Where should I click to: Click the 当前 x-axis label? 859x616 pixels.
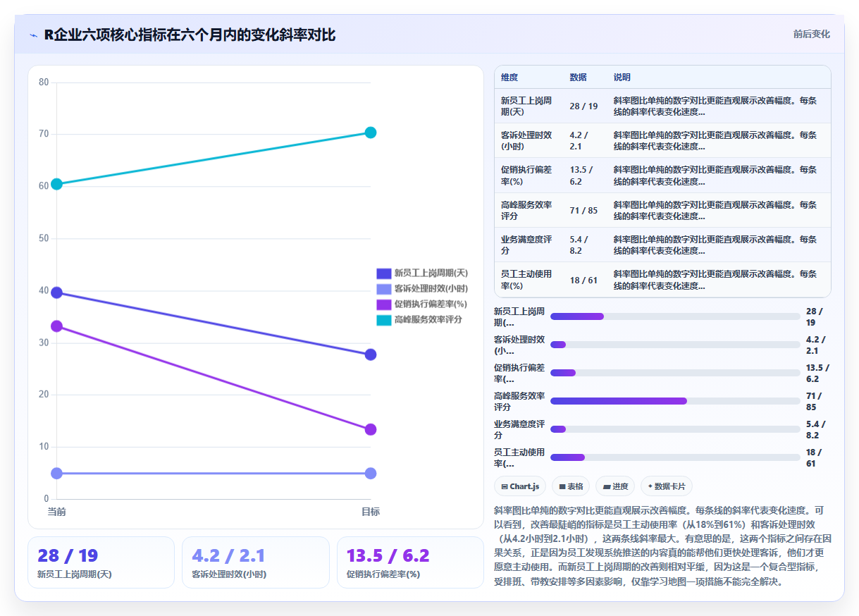(x=57, y=512)
